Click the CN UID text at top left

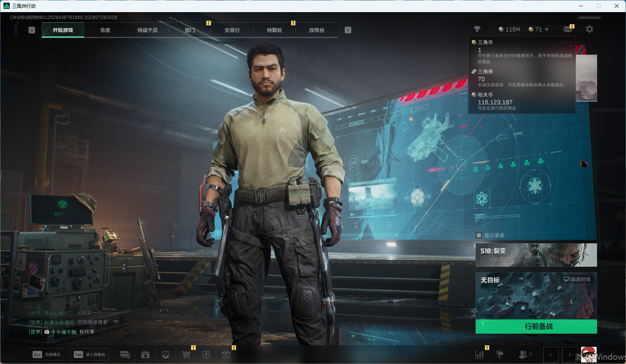[64, 17]
